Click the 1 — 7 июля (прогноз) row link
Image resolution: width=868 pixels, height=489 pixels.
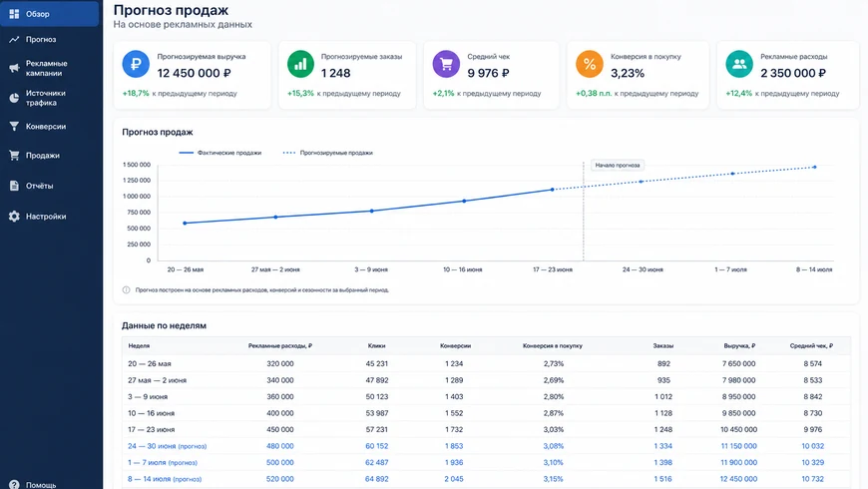[x=163, y=462]
